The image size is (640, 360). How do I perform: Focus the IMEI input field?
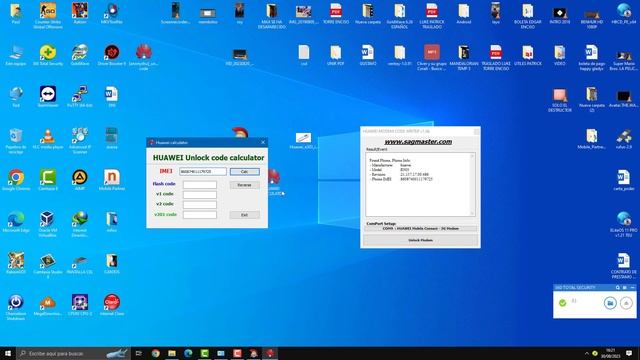[202, 171]
